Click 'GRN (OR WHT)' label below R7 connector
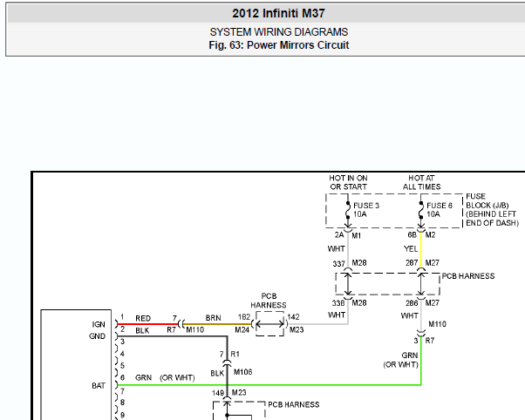The width and height of the screenshot is (525, 420). point(401,360)
